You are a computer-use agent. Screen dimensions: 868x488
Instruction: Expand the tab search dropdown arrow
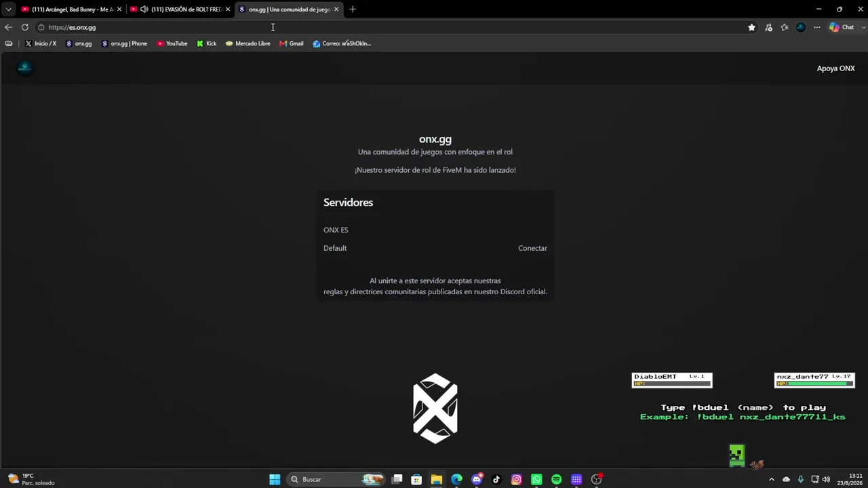click(x=8, y=9)
